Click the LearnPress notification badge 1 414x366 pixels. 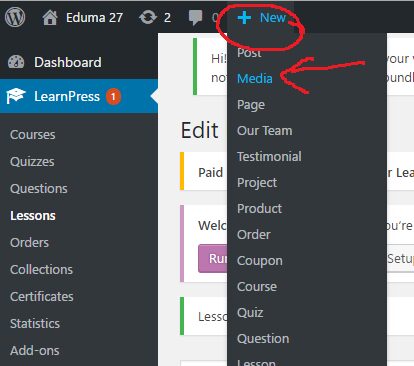coord(113,97)
